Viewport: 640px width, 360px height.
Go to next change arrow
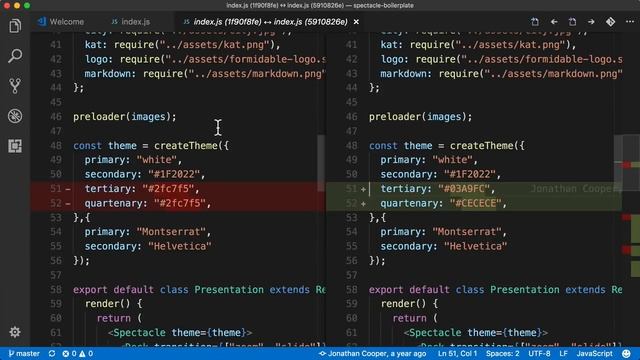(x=591, y=22)
